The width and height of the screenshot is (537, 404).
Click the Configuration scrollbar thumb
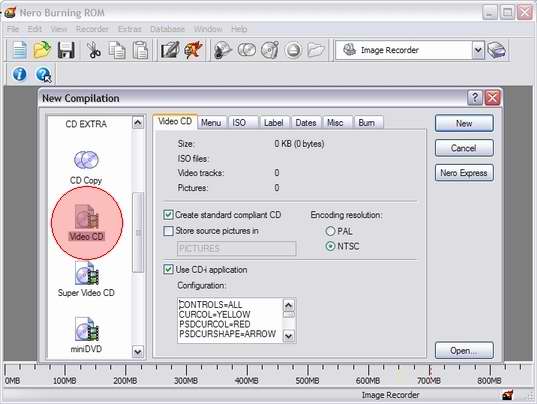coord(289,314)
